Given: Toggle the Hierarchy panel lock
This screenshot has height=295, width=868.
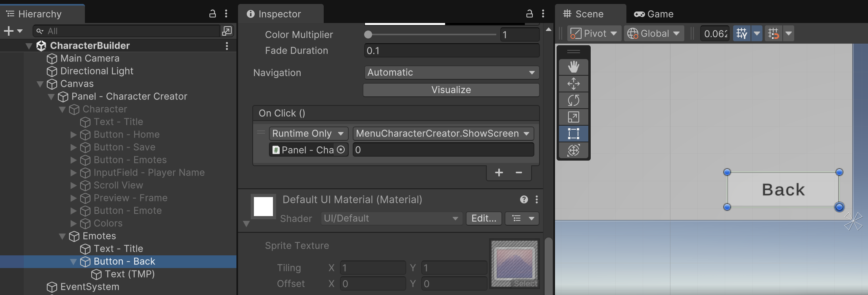Looking at the screenshot, I should 213,14.
